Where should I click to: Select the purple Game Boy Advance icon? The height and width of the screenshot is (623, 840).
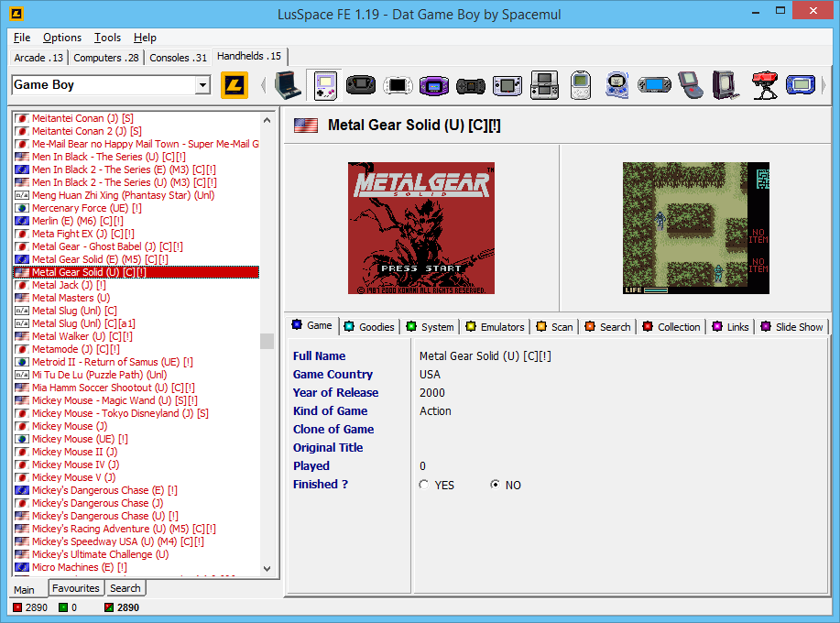coord(434,86)
